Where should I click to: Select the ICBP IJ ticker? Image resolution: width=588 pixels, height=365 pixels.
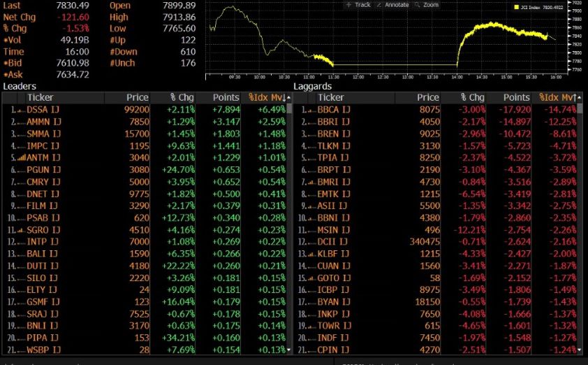(333, 290)
